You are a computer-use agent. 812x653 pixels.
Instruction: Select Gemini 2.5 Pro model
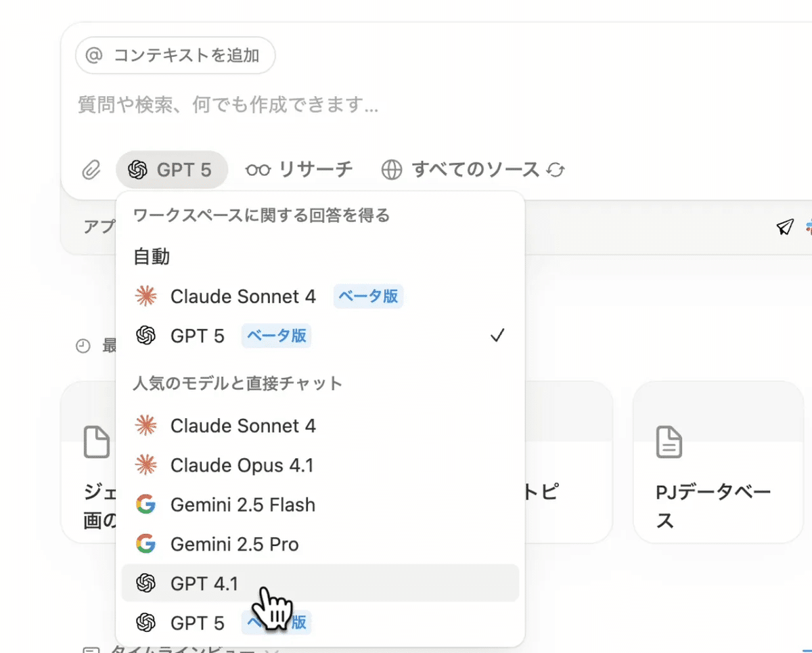tap(235, 544)
